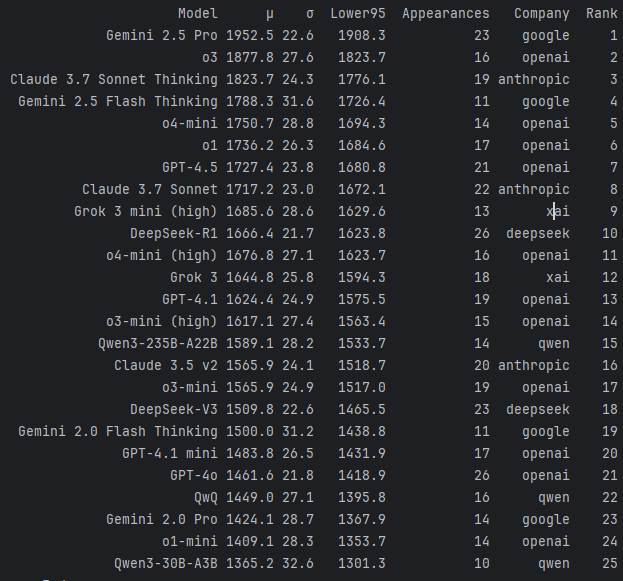The width and height of the screenshot is (623, 581).
Task: Click the sigma column header
Action: coord(310,14)
